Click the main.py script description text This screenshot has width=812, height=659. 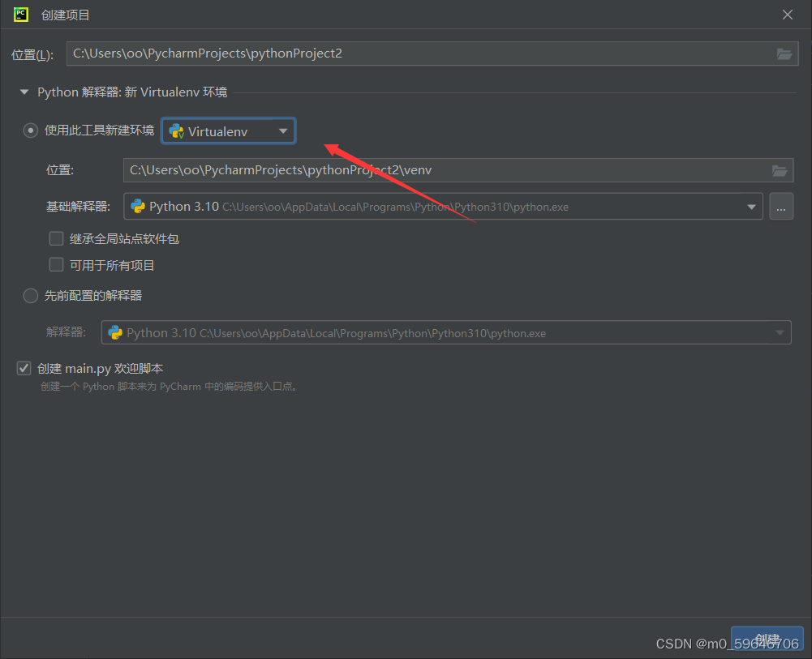coord(169,387)
